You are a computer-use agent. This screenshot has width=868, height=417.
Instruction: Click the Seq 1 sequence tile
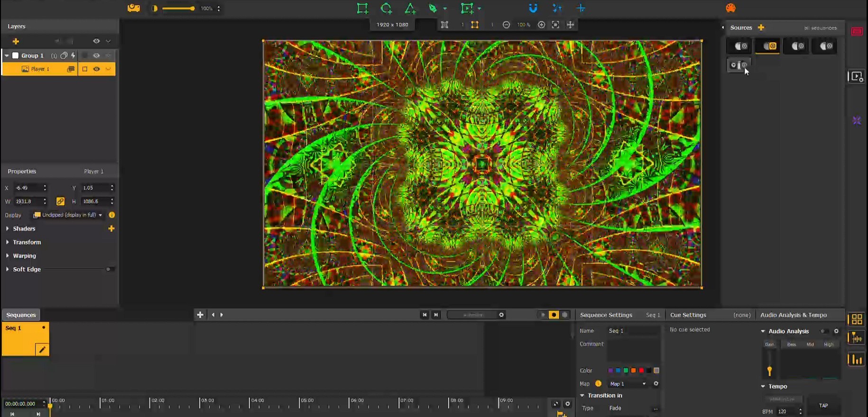pos(25,339)
